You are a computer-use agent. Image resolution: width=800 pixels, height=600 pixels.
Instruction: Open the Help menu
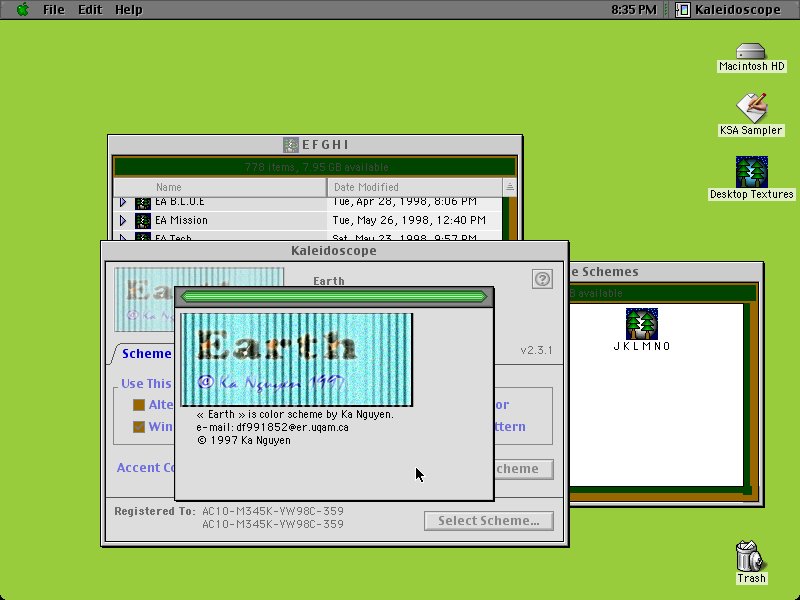(128, 10)
